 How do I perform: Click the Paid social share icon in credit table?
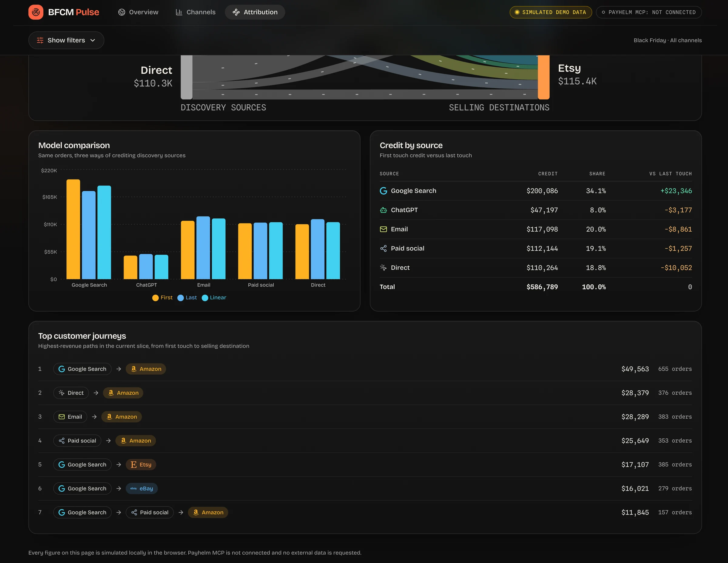pos(383,249)
